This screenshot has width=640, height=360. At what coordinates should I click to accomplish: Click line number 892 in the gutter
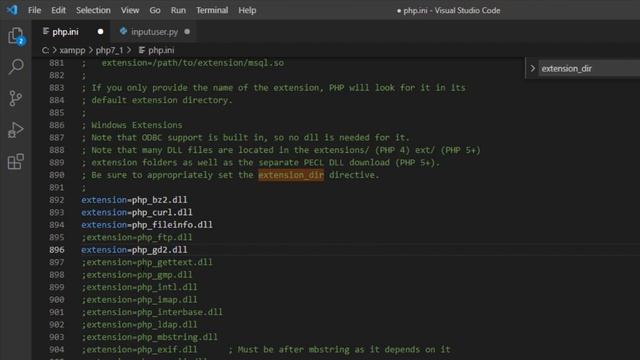56,200
